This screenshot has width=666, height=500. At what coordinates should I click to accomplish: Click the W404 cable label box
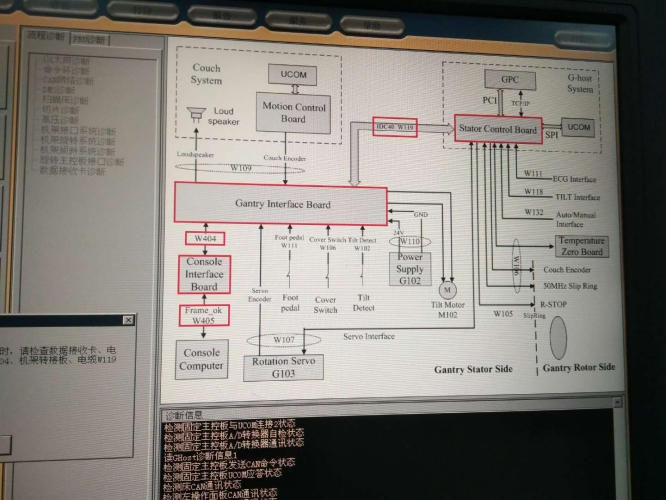(x=204, y=238)
